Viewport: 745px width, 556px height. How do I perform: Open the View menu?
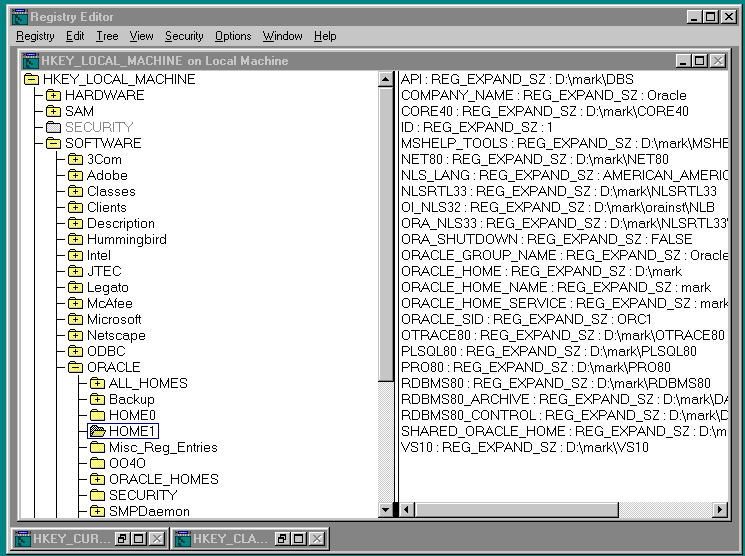(x=142, y=36)
